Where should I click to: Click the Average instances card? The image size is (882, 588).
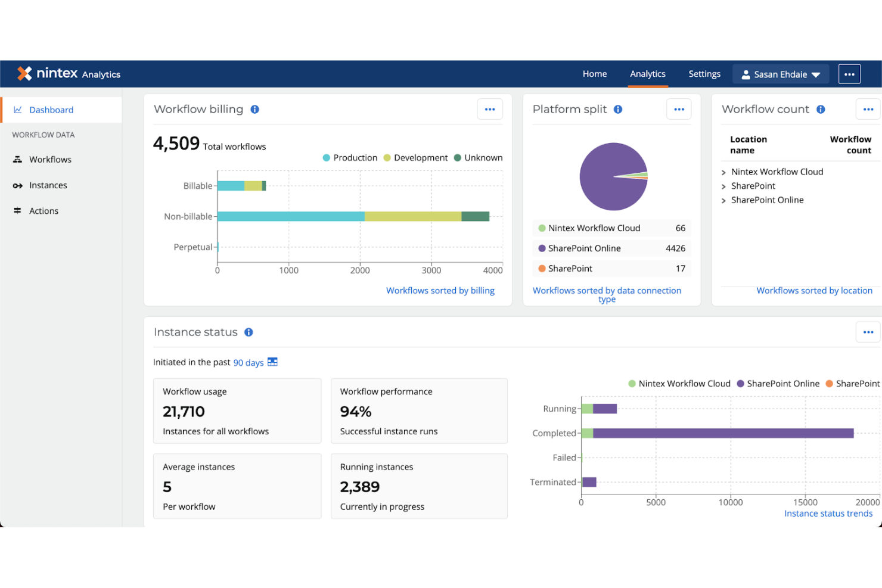pos(237,486)
